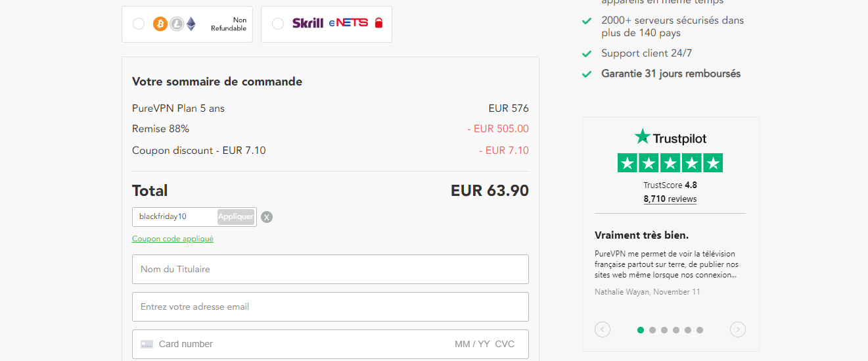Click the Trustpilot logo
The width and height of the screenshot is (868, 361).
[670, 137]
